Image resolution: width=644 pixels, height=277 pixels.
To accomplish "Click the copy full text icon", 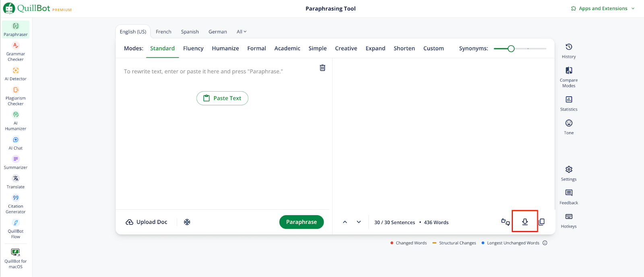I will pyautogui.click(x=542, y=222).
